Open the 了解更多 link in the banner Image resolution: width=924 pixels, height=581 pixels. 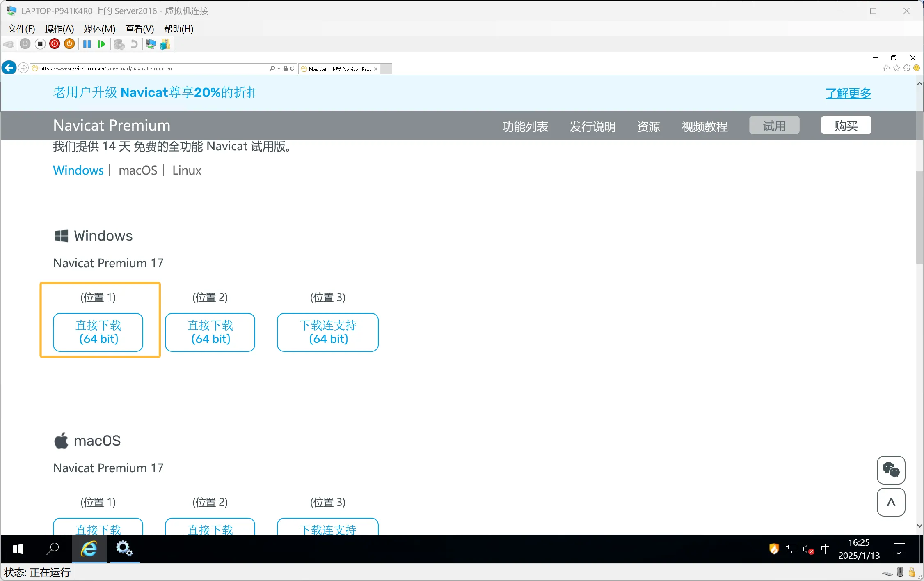coord(848,93)
